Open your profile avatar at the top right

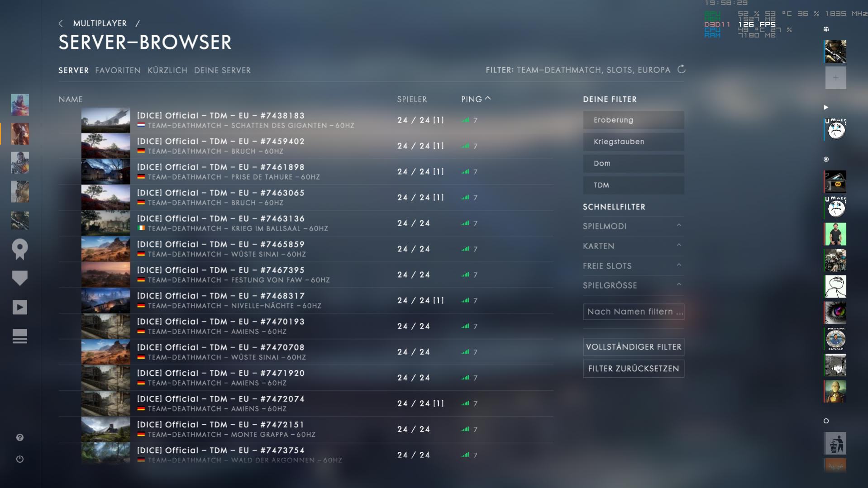[x=835, y=51]
